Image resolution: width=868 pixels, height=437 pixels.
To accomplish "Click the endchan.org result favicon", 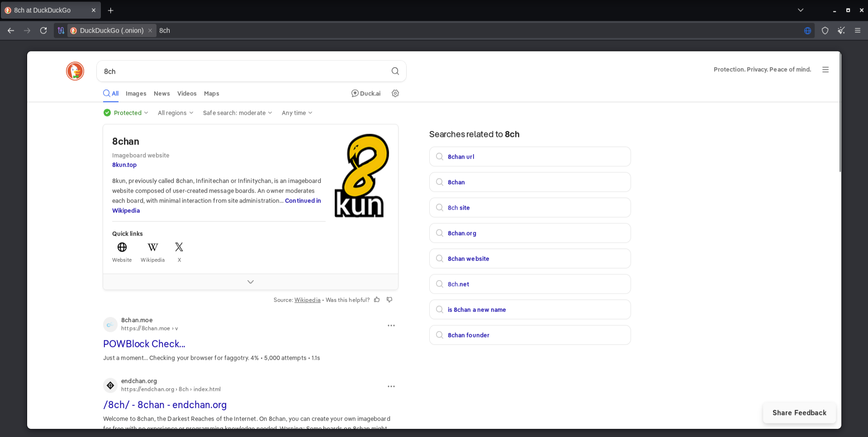I will pos(110,385).
